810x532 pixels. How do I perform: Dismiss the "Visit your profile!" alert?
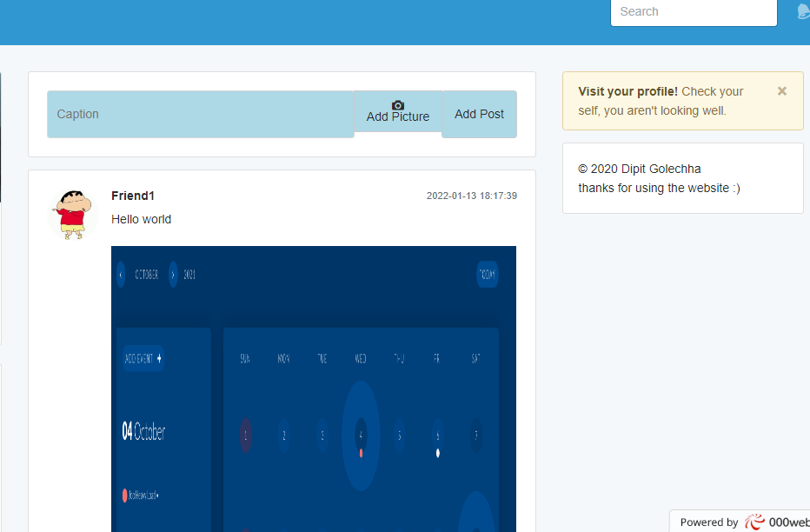(x=782, y=91)
